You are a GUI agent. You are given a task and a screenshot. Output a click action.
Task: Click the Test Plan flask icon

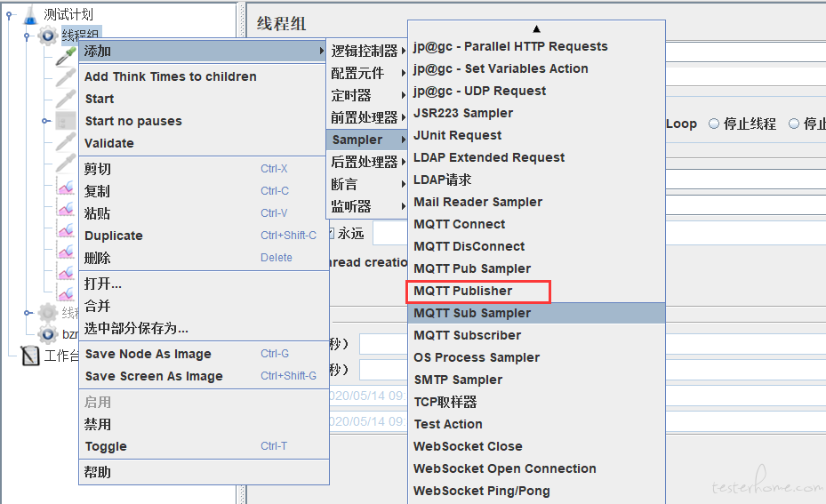point(30,14)
